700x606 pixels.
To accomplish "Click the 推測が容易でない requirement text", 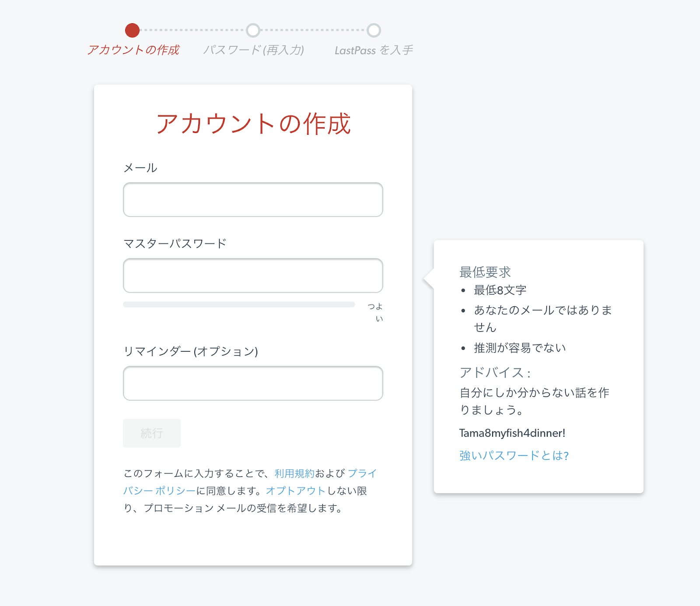I will pyautogui.click(x=520, y=348).
